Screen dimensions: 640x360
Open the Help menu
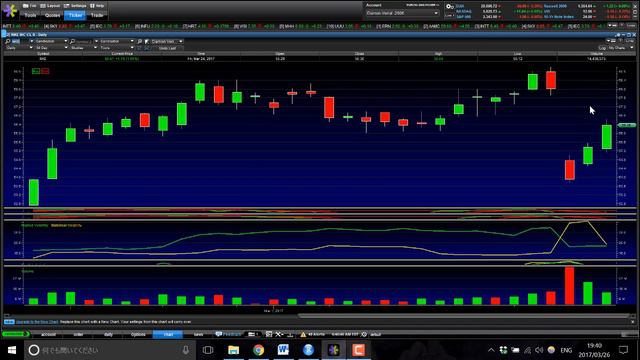click(x=97, y=6)
